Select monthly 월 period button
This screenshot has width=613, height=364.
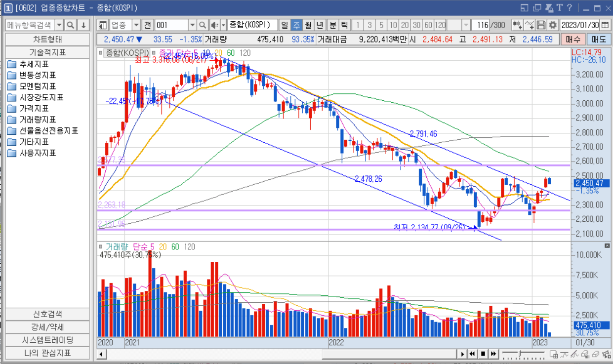pos(308,25)
